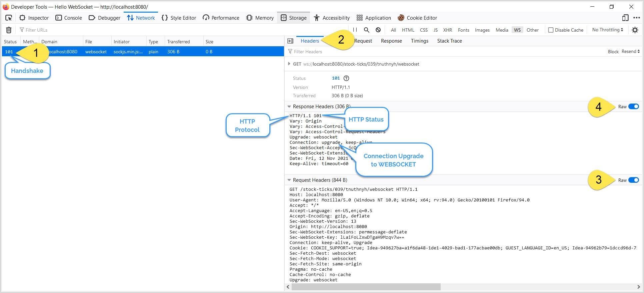Toggle the WS request filter
This screenshot has width=644, height=293.
(517, 30)
